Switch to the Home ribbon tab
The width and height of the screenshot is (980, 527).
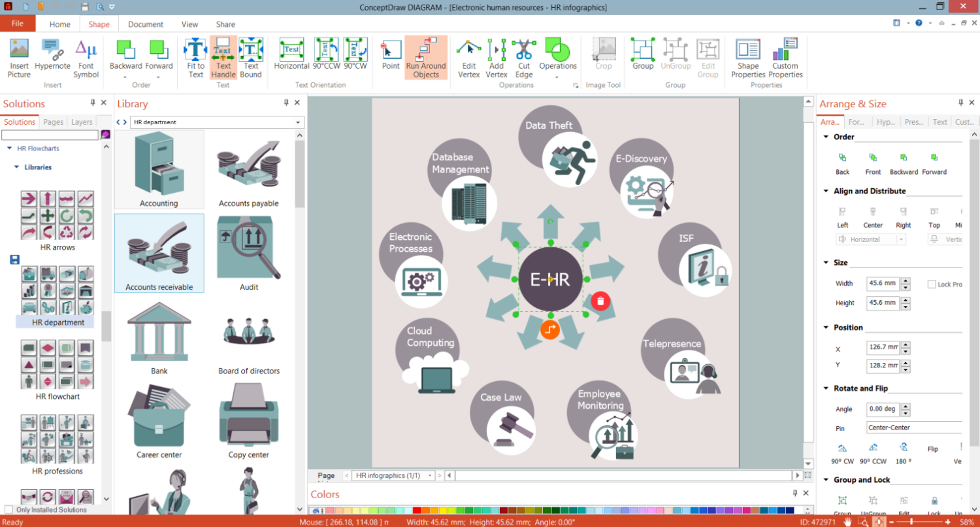59,24
